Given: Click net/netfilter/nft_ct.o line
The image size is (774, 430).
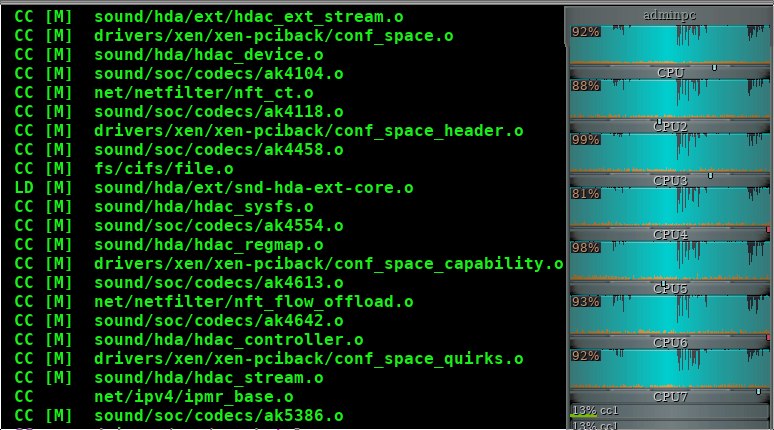Looking at the screenshot, I should click(164, 93).
